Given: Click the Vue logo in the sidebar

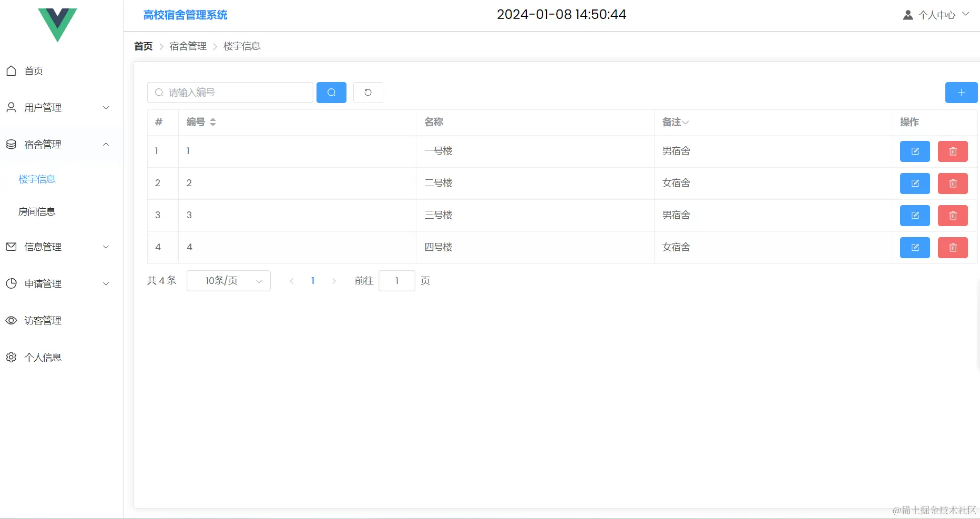Looking at the screenshot, I should [58, 25].
